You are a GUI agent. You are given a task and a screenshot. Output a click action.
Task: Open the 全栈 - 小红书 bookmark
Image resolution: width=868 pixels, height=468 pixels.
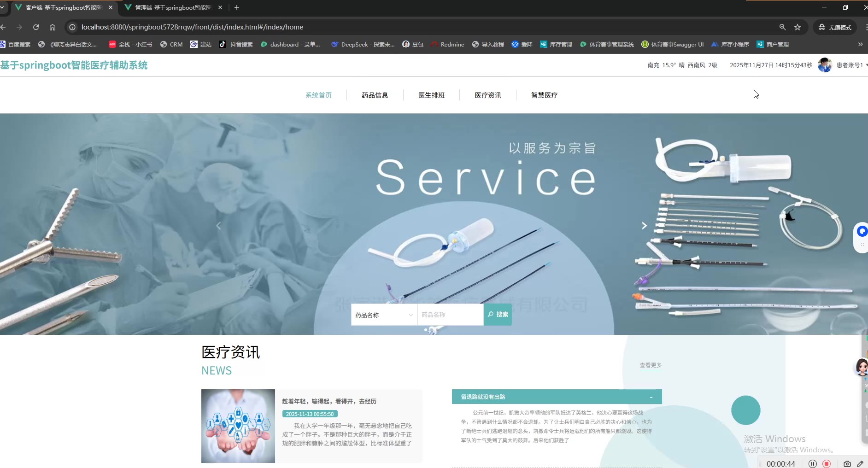pos(130,44)
